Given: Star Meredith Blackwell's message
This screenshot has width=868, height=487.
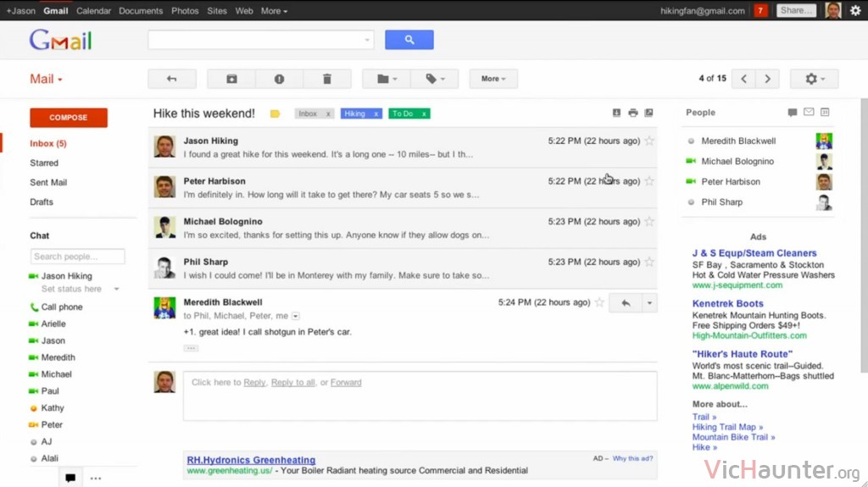Looking at the screenshot, I should pyautogui.click(x=599, y=302).
